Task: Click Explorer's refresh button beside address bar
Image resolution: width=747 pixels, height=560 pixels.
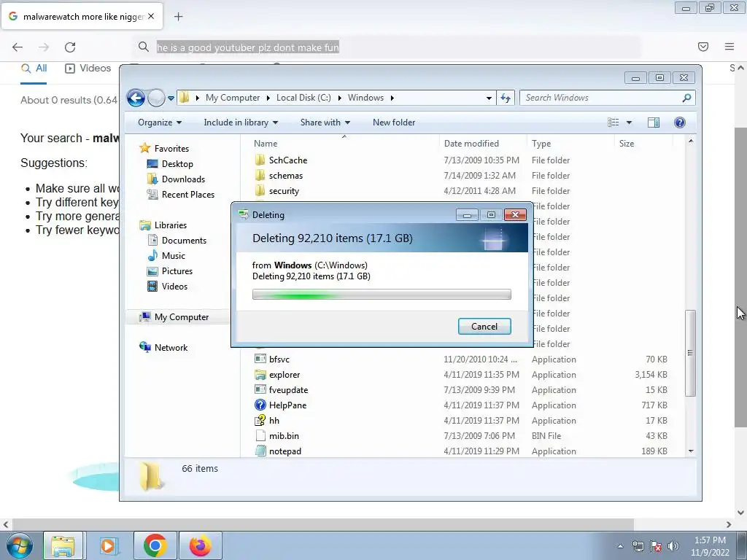Action: [506, 98]
